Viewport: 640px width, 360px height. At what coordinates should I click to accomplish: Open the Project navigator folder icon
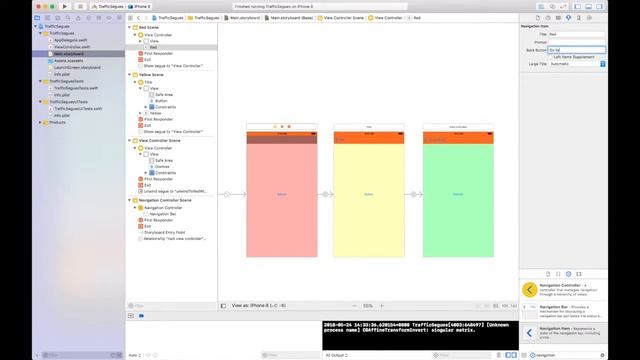tap(37, 18)
